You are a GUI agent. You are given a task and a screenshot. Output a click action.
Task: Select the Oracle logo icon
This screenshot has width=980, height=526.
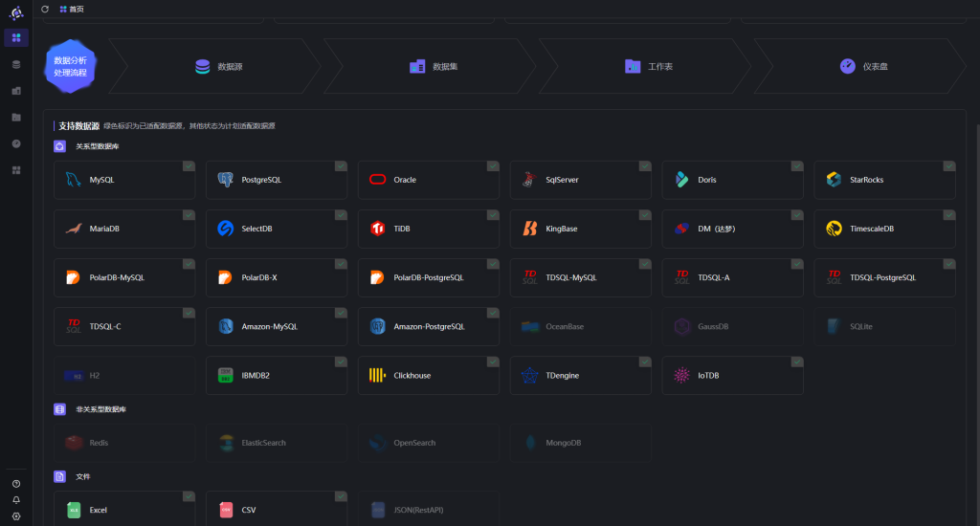377,180
